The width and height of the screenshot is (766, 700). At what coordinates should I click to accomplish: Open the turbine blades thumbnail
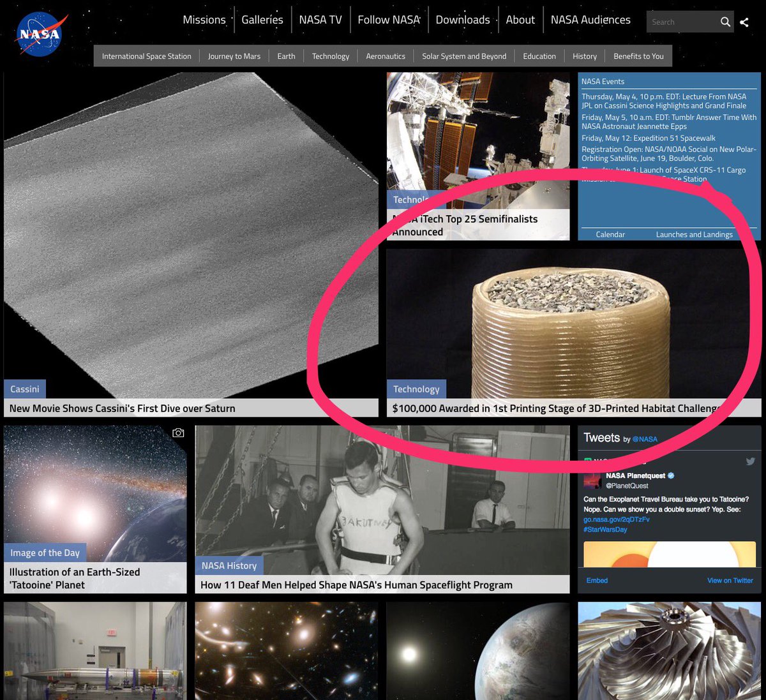click(x=670, y=651)
